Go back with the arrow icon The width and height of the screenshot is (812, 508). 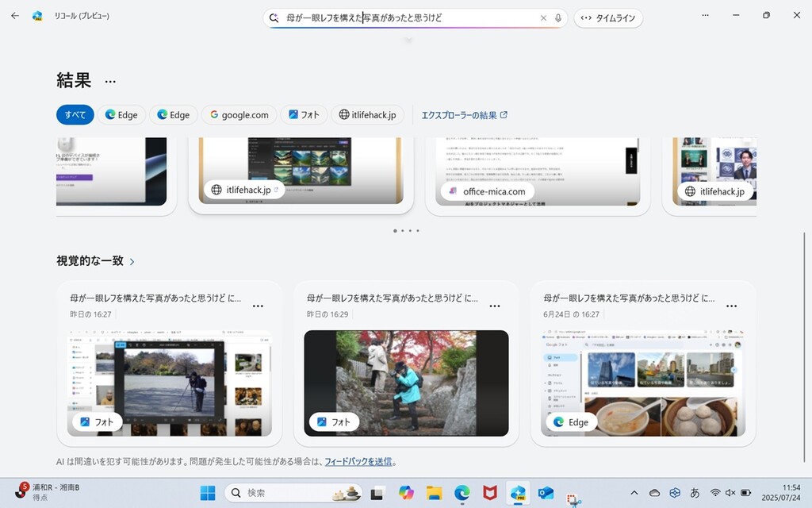[x=15, y=16]
